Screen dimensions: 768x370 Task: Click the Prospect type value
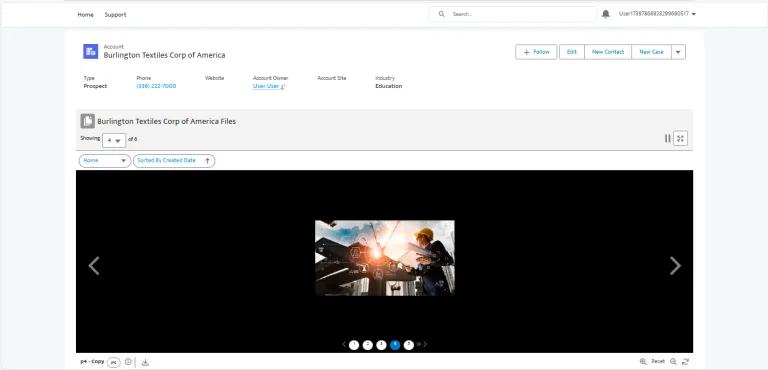(x=95, y=86)
